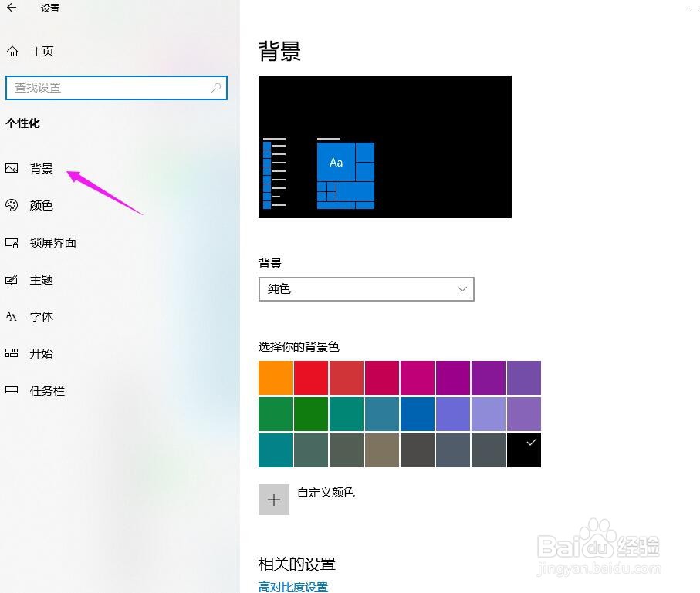Pick the selected black swatch

(524, 450)
